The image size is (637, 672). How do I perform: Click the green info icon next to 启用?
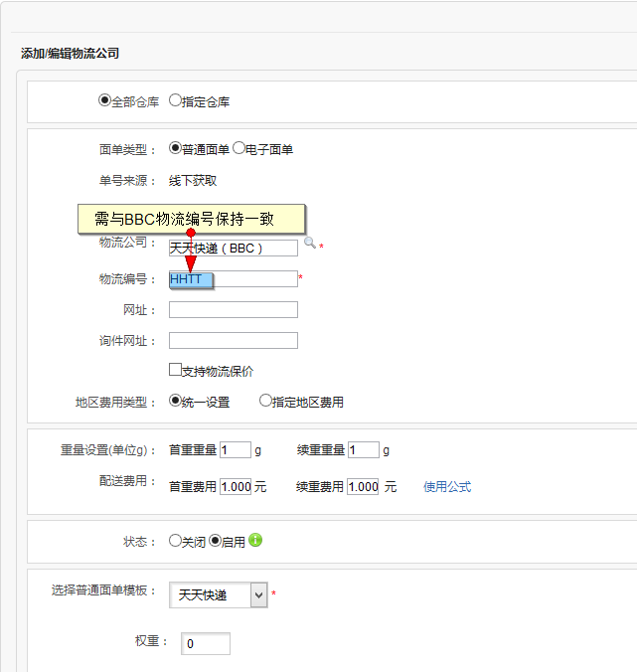point(255,540)
